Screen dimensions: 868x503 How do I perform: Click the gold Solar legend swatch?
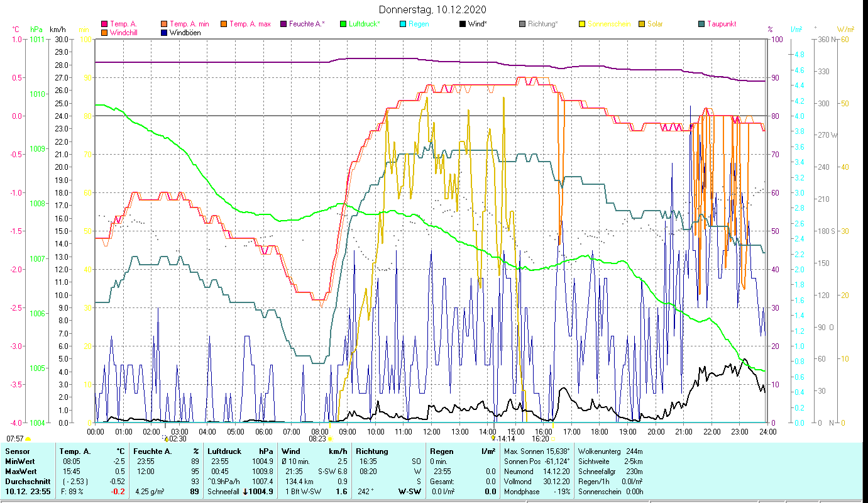pos(642,24)
